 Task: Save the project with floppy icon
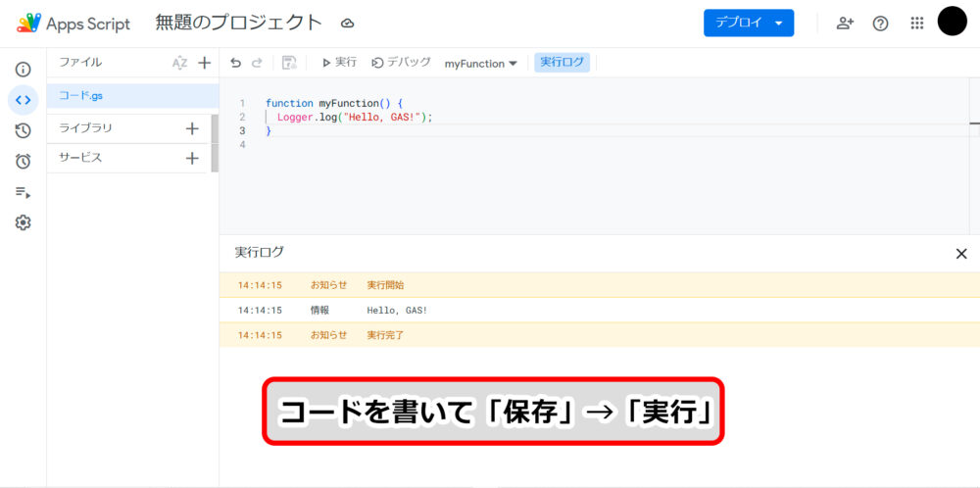tap(289, 63)
